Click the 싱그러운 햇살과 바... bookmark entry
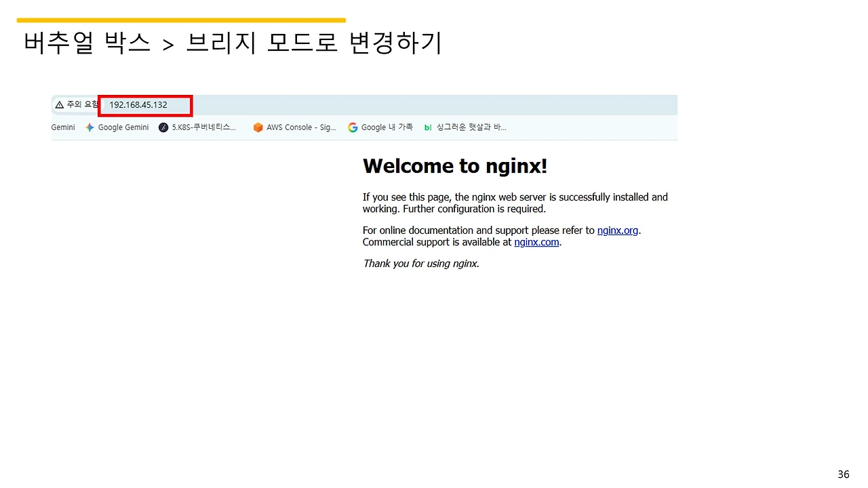Viewport: 868px width, 488px height. coord(471,127)
